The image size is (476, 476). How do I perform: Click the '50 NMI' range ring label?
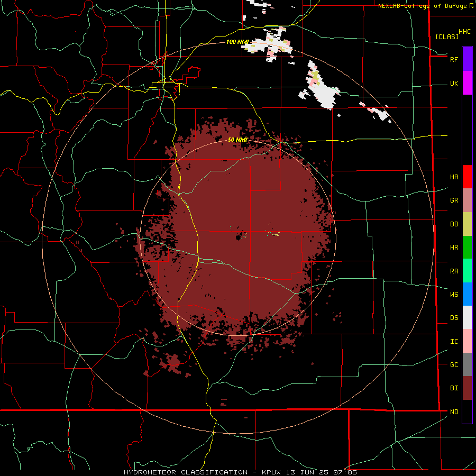pos(237,140)
